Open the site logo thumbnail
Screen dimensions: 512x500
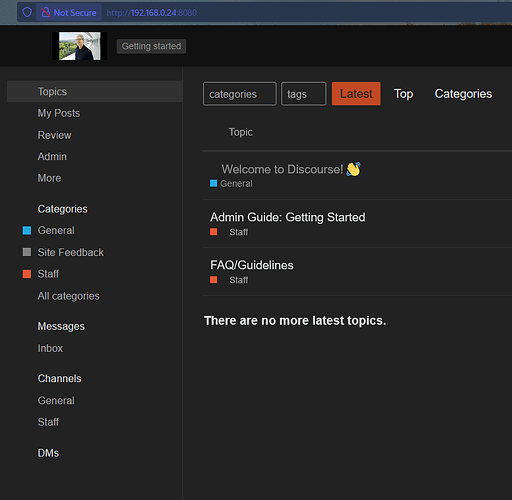point(80,46)
